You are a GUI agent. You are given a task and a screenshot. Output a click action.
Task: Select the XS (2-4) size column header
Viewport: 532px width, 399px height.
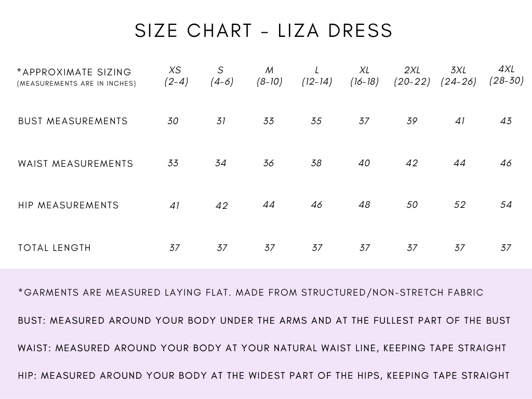pos(176,76)
